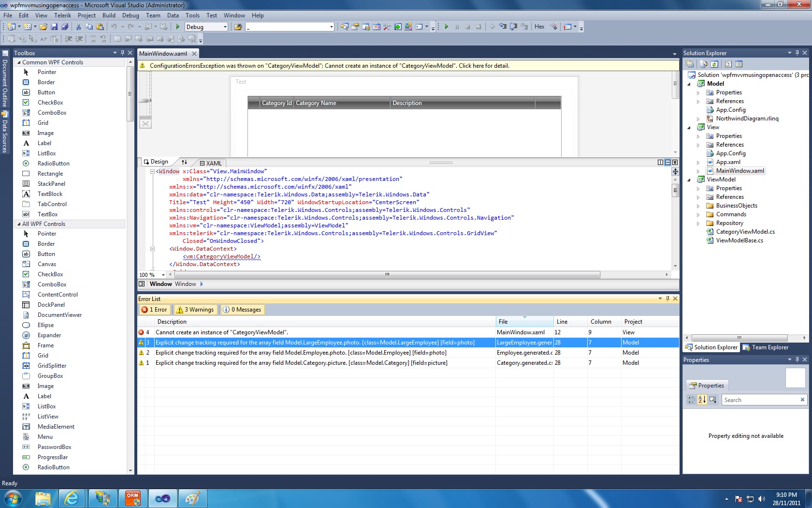812x508 pixels.
Task: Choose the Expander control from Toolbox
Action: 49,335
